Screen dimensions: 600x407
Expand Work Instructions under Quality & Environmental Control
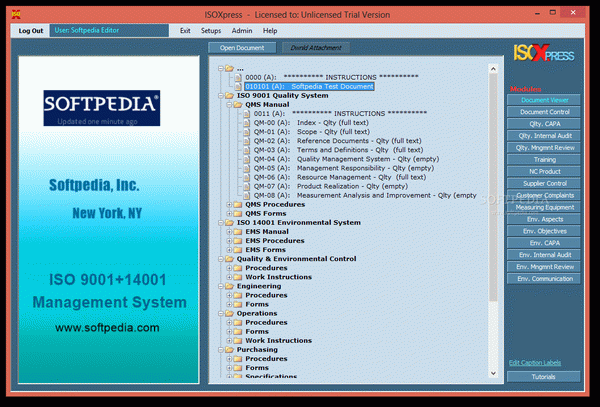pyautogui.click(x=229, y=277)
